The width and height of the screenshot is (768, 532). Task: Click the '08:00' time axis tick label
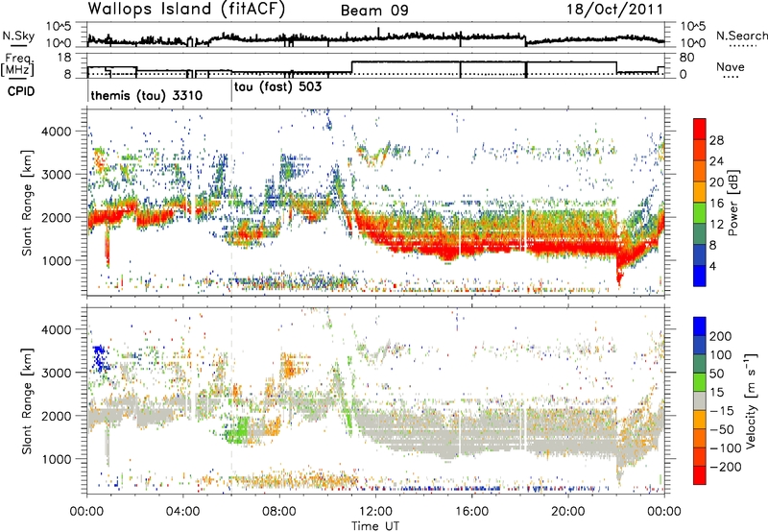[279, 512]
